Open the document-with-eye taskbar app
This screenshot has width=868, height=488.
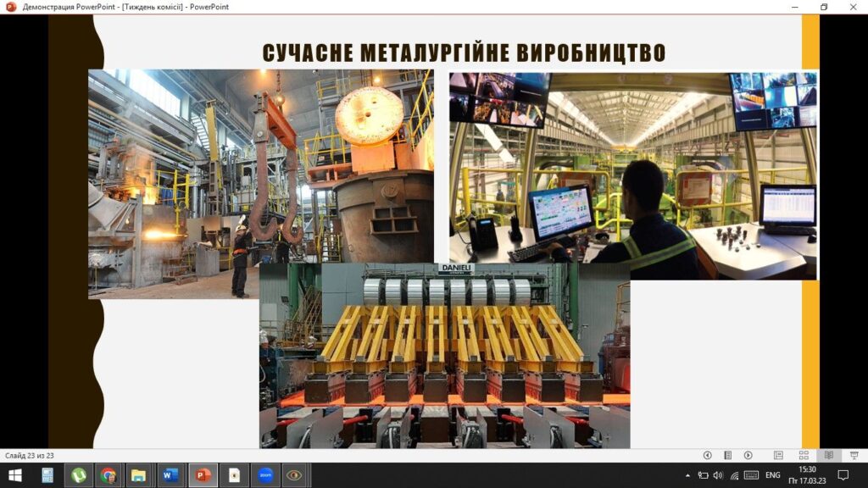234,475
